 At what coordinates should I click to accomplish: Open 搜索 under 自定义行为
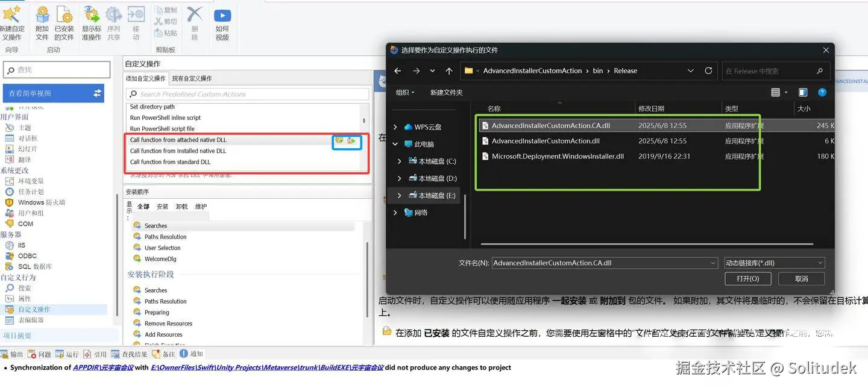click(x=24, y=288)
